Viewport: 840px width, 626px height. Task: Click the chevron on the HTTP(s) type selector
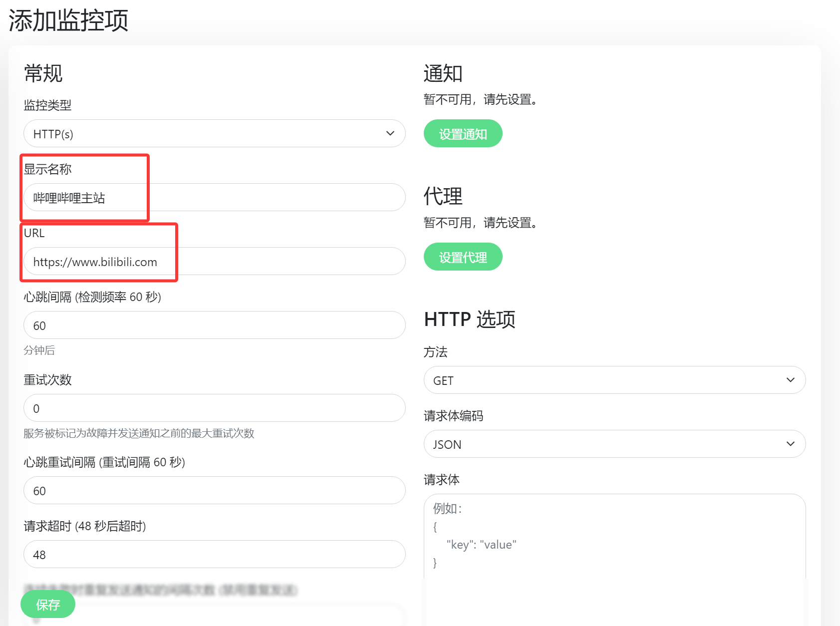tap(391, 133)
